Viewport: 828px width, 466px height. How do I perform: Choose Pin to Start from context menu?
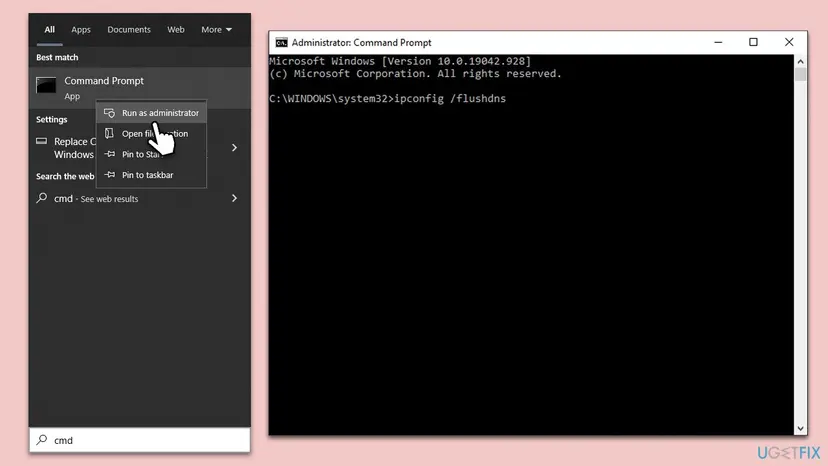[152, 154]
